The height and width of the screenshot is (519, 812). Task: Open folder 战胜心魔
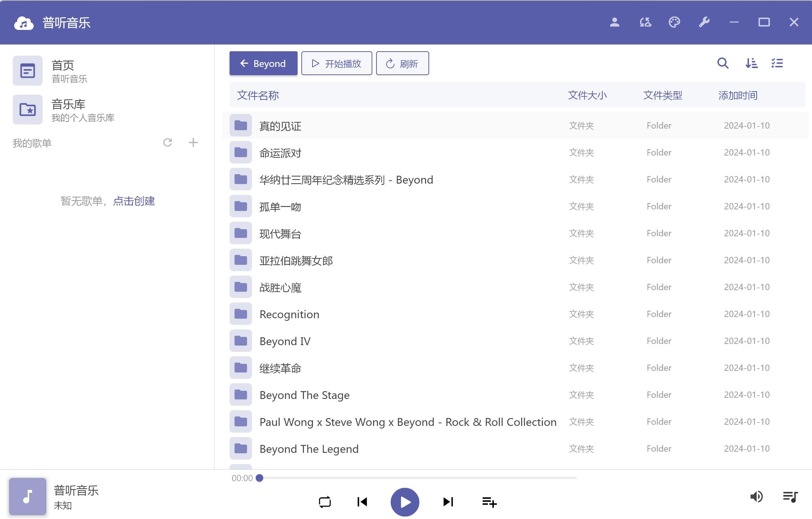click(x=515, y=287)
